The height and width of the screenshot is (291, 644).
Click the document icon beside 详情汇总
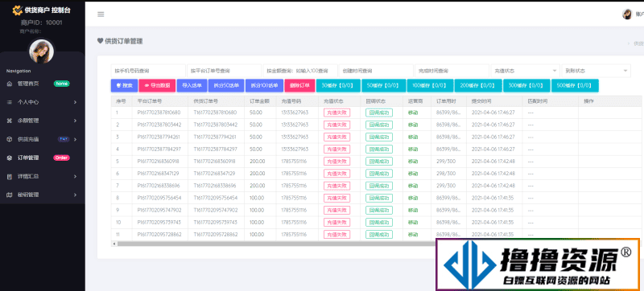pyautogui.click(x=10, y=176)
